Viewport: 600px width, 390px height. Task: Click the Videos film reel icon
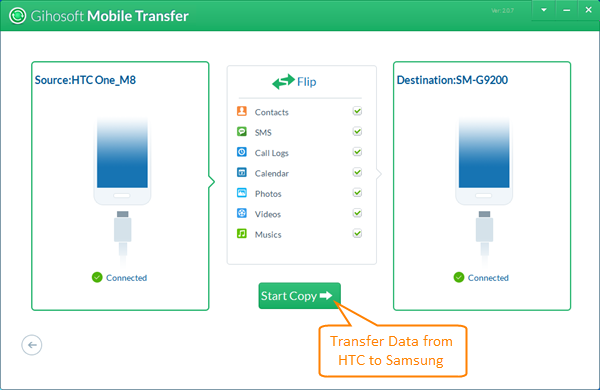pyautogui.click(x=241, y=213)
